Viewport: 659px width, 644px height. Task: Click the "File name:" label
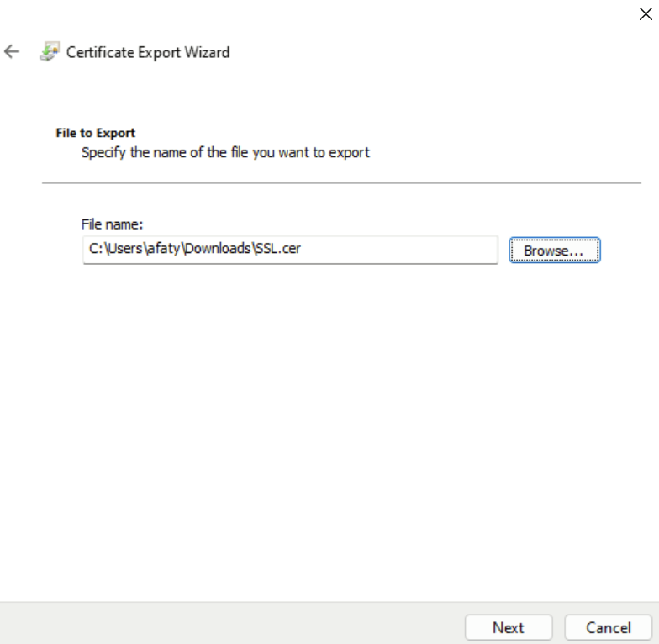(x=113, y=224)
